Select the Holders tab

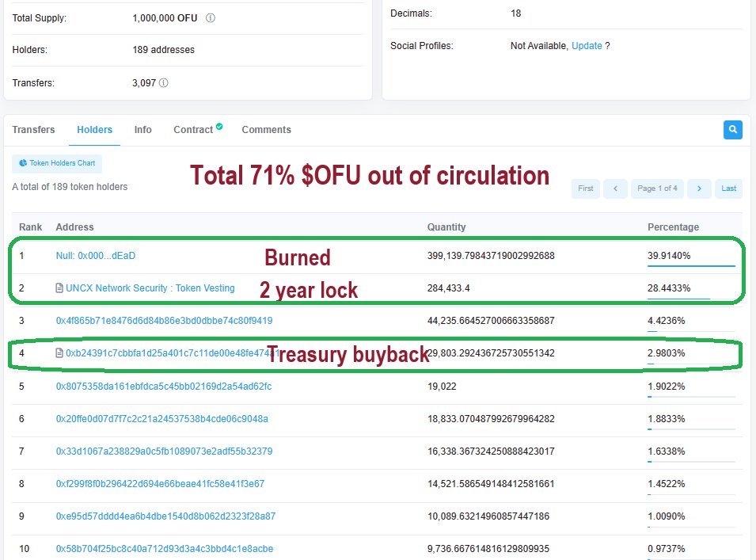click(94, 130)
